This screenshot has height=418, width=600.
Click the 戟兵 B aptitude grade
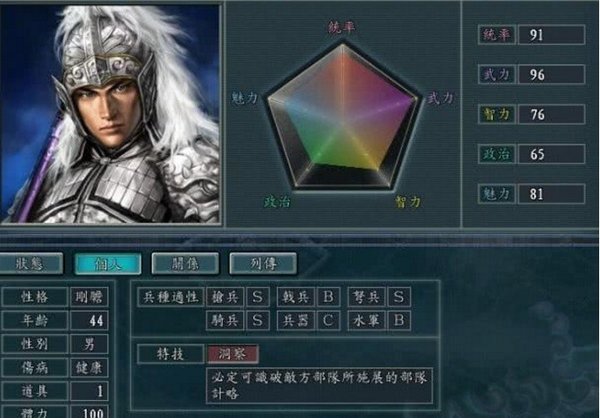click(x=328, y=297)
